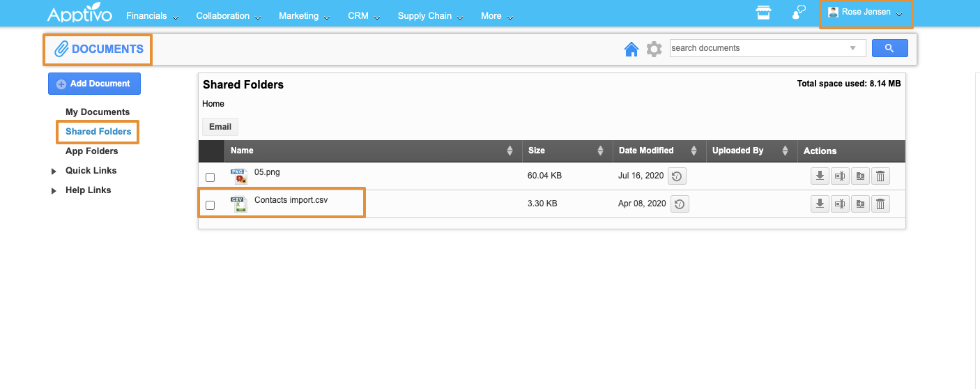Open the Financials menu
The image size is (980, 389).
pos(151,16)
